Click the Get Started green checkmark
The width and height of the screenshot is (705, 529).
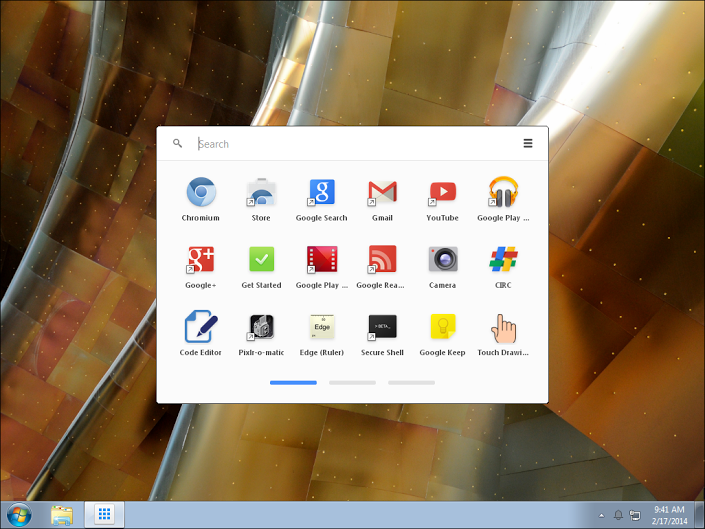pos(261,259)
